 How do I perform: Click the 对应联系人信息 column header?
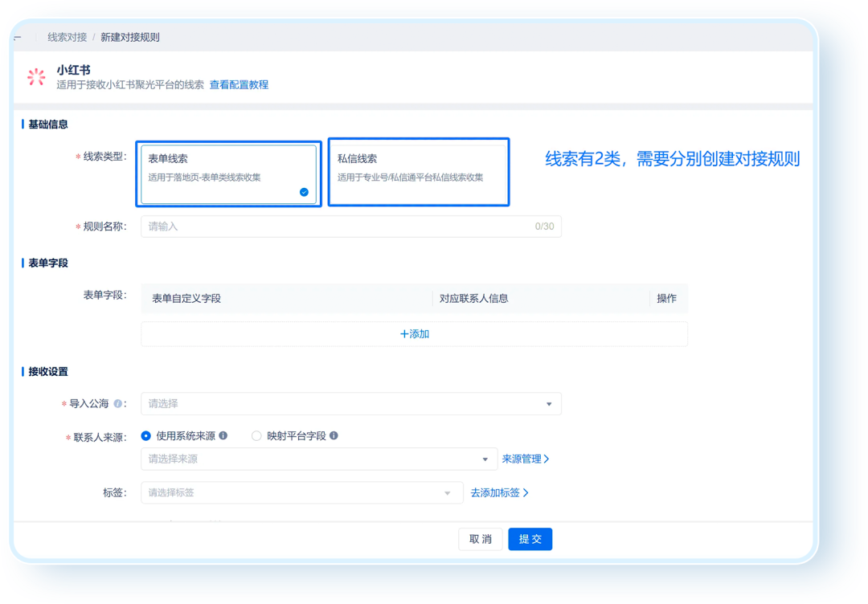(474, 299)
